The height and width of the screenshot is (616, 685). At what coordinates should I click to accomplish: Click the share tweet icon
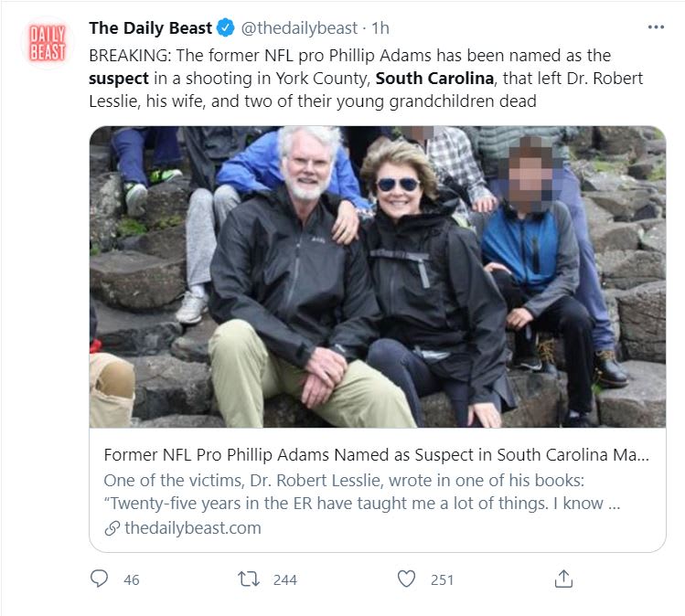pyautogui.click(x=564, y=579)
